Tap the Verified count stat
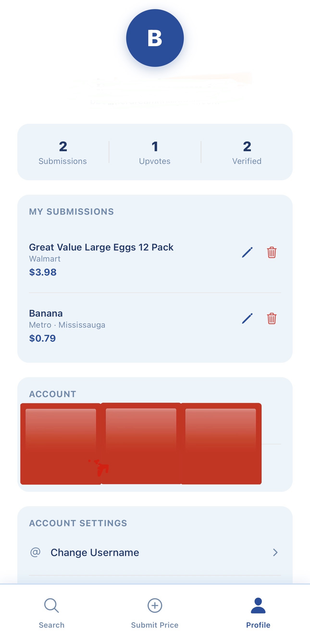 tap(247, 152)
